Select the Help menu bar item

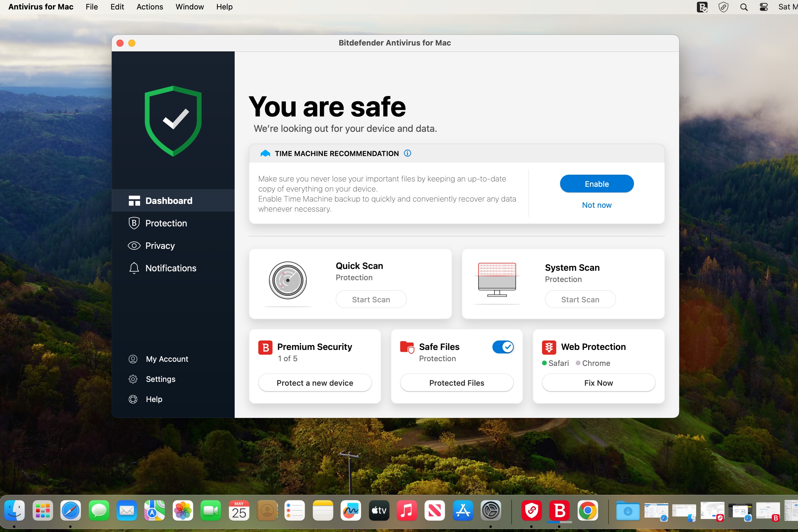(x=224, y=7)
